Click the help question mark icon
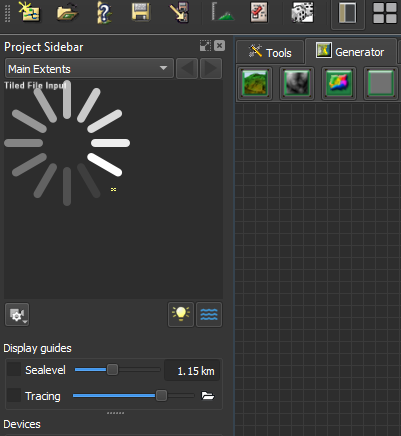 [104, 13]
